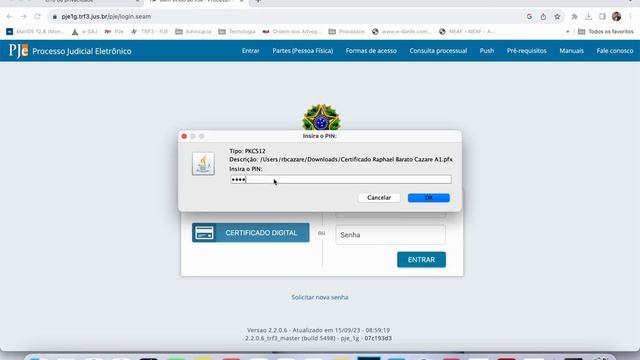Screen dimensions: 640x360
Task: Open the Chrome three-dot menu
Action: click(631, 16)
